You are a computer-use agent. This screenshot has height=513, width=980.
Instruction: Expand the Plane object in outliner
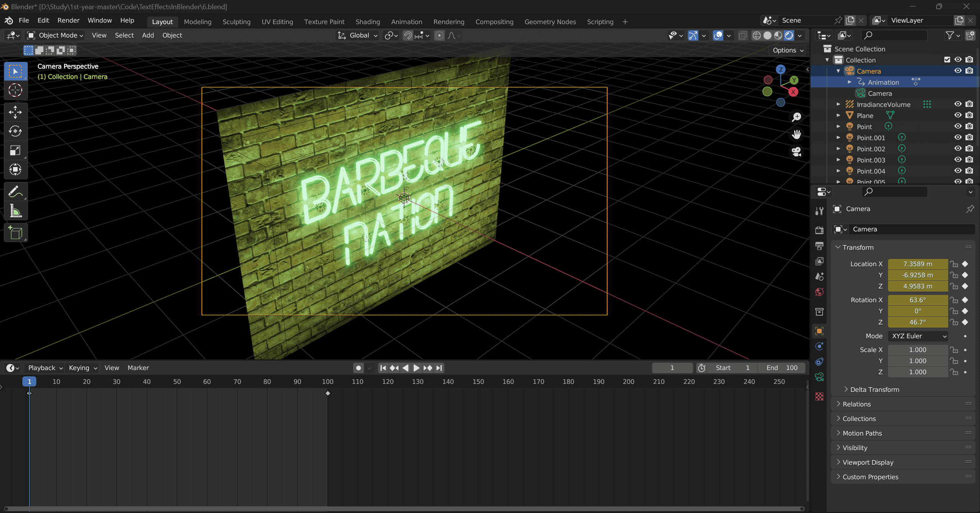[x=838, y=115]
